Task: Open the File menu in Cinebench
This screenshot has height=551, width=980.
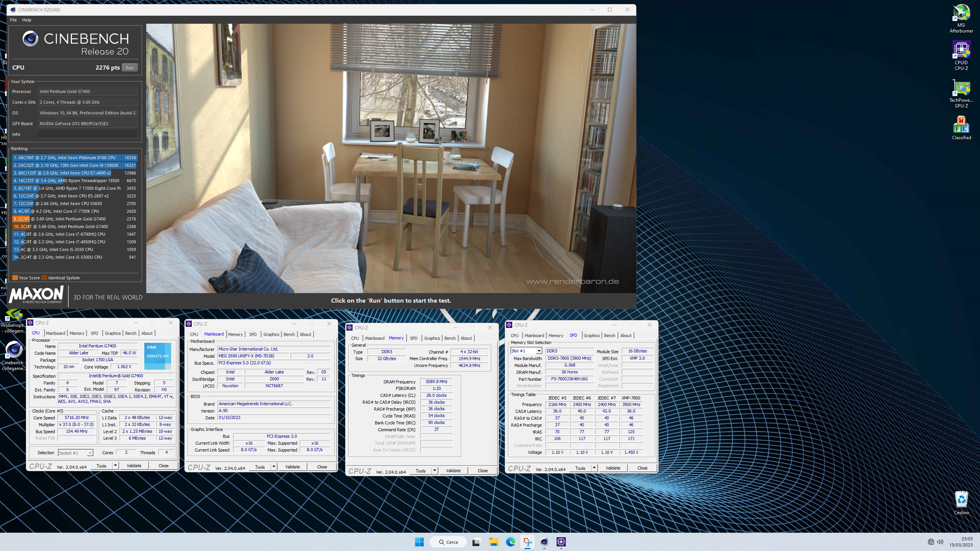Action: 13,20
